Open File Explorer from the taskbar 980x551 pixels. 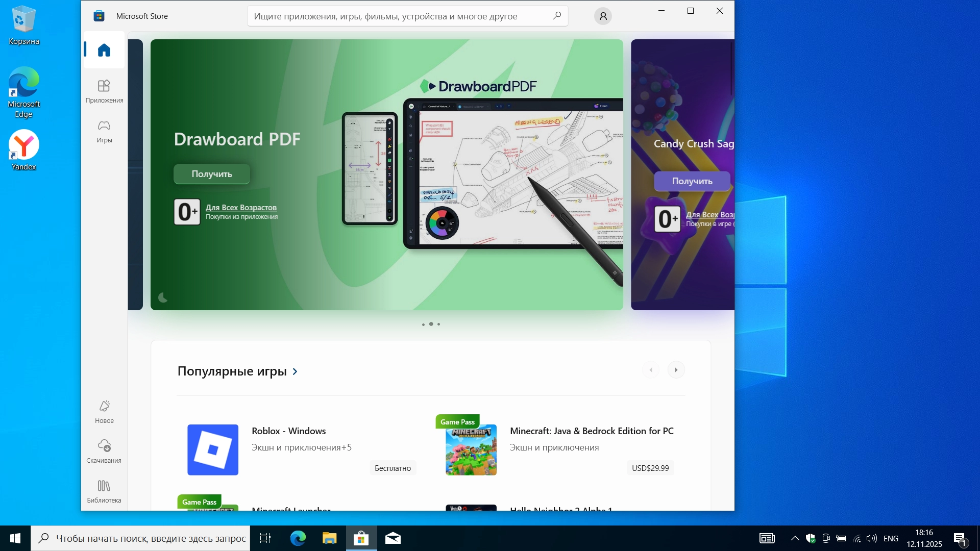[x=330, y=538]
